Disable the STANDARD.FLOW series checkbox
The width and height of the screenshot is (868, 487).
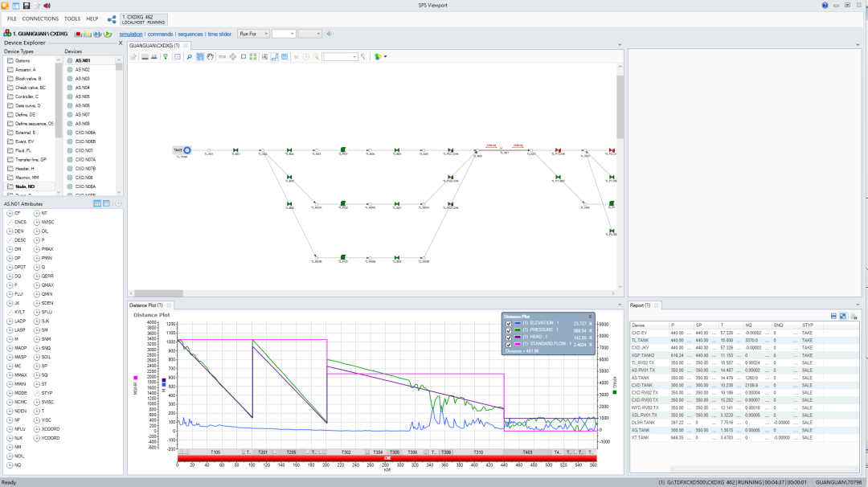pyautogui.click(x=509, y=344)
